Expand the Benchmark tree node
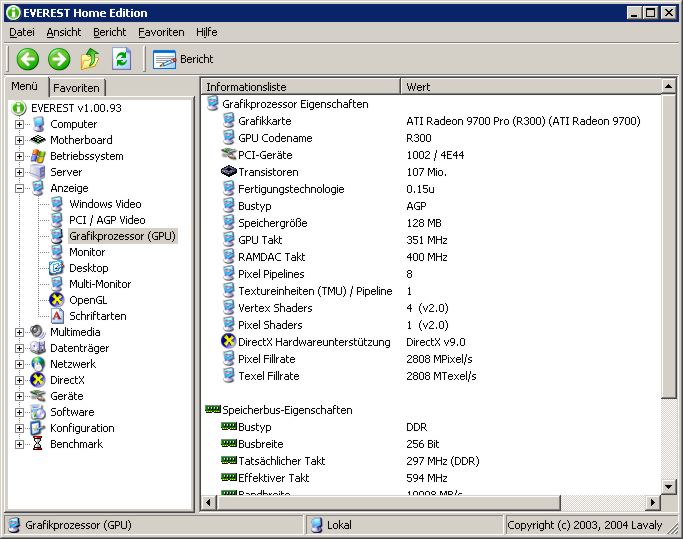Viewport: 683px width, 539px height. [19, 444]
